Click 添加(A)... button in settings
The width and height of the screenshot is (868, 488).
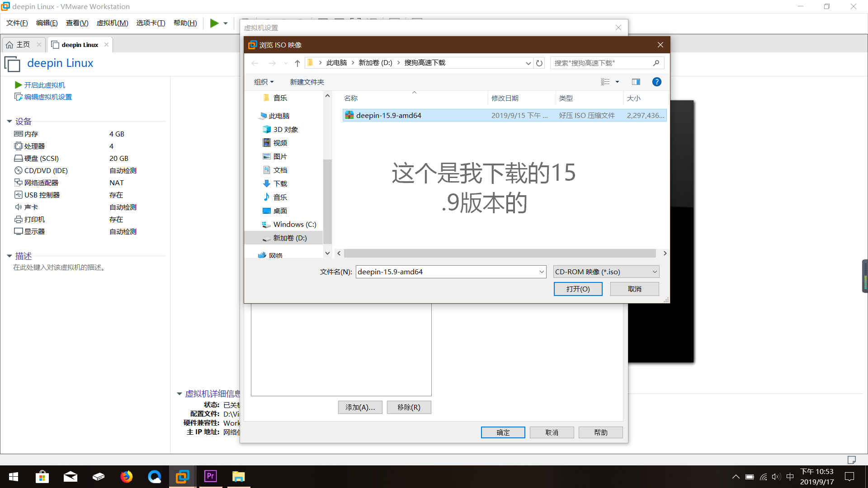click(x=360, y=407)
